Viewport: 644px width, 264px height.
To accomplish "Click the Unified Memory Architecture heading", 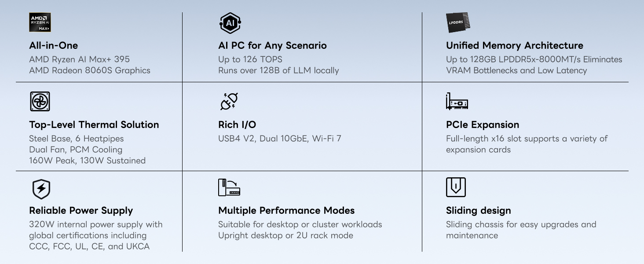I will (515, 45).
